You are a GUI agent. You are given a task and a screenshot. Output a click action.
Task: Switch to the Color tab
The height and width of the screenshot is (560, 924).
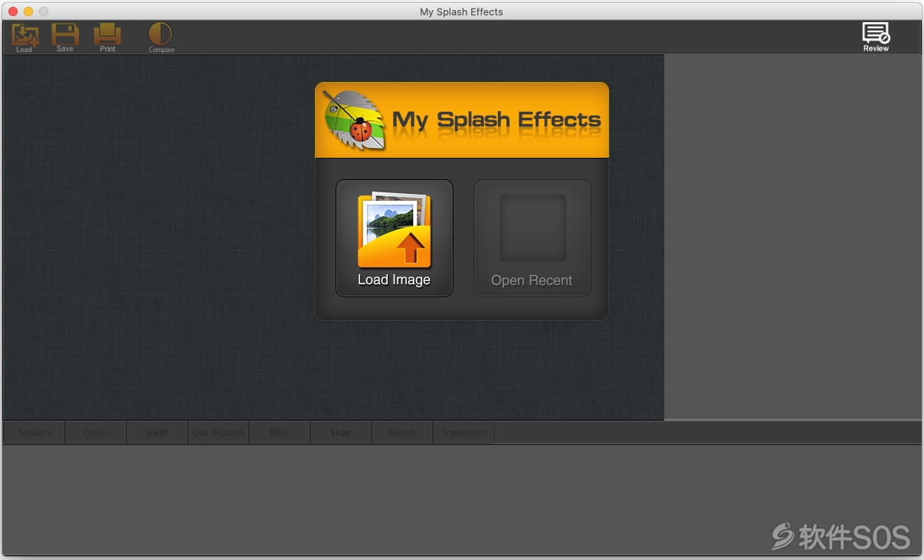click(96, 432)
